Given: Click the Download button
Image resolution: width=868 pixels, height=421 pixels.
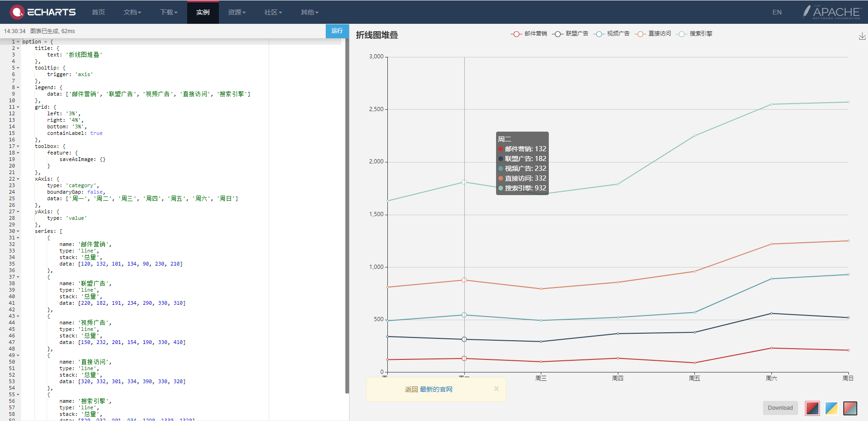Looking at the screenshot, I should point(780,408).
